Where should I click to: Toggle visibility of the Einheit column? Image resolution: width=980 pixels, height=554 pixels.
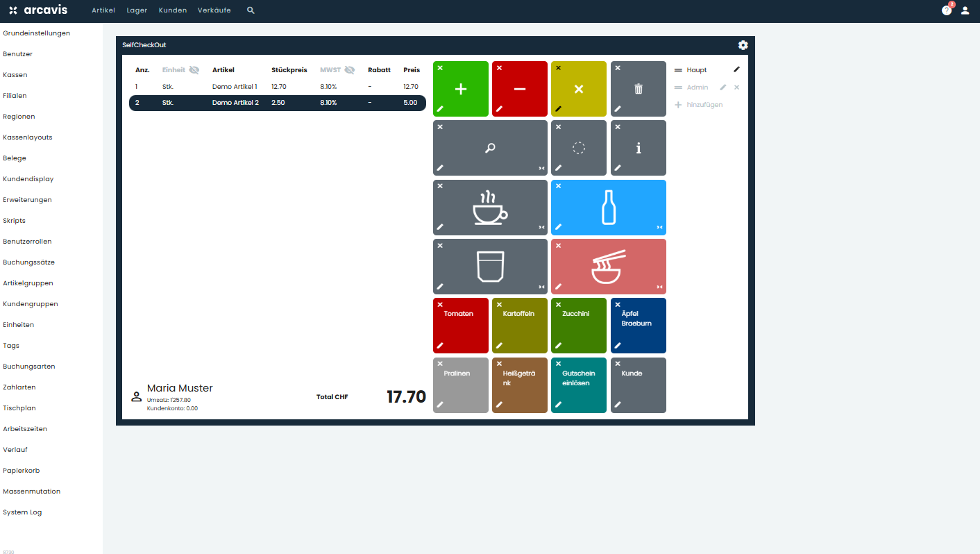click(x=193, y=69)
